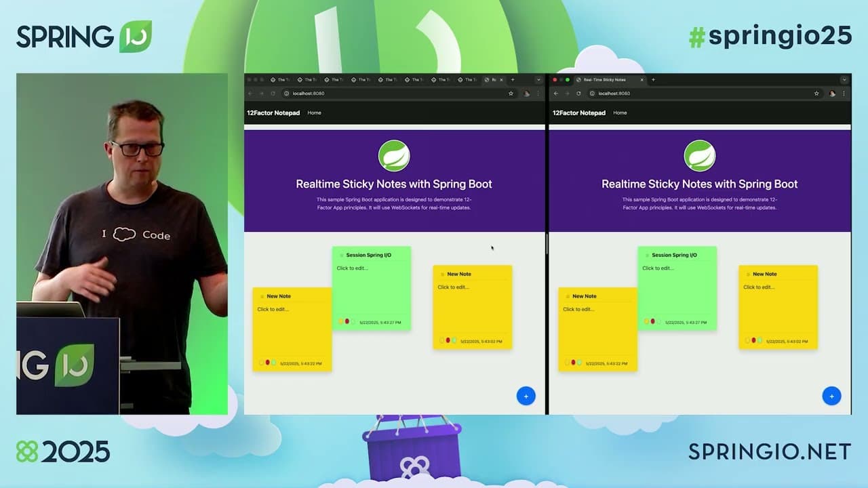This screenshot has width=868, height=488.
Task: Click forward arrow in right browser window
Action: (567, 94)
